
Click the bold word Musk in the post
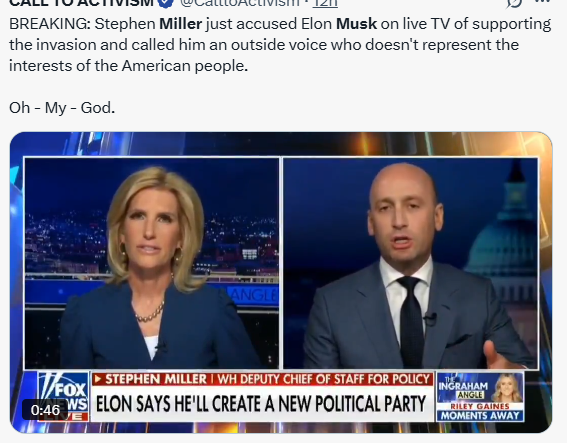(x=356, y=24)
